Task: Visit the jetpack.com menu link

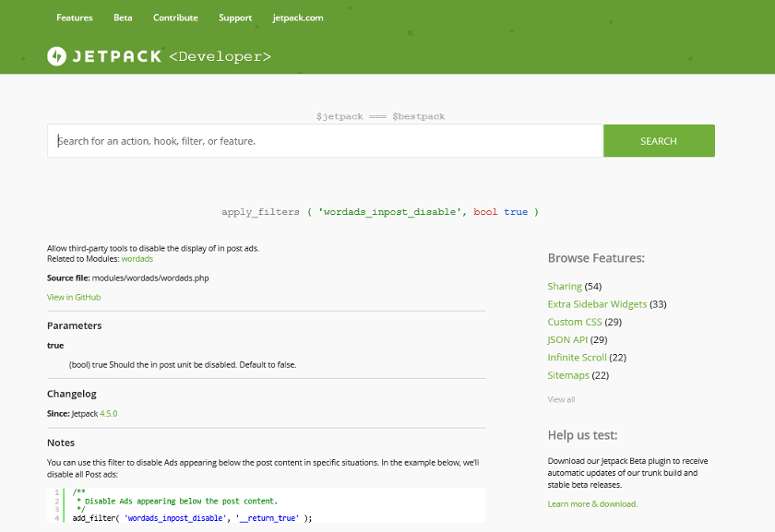Action: pos(298,18)
